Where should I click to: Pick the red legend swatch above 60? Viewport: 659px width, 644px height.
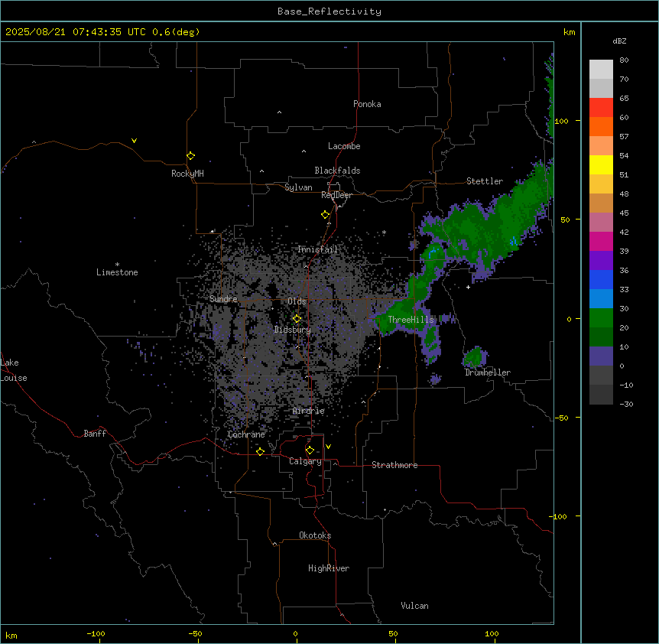click(601, 108)
